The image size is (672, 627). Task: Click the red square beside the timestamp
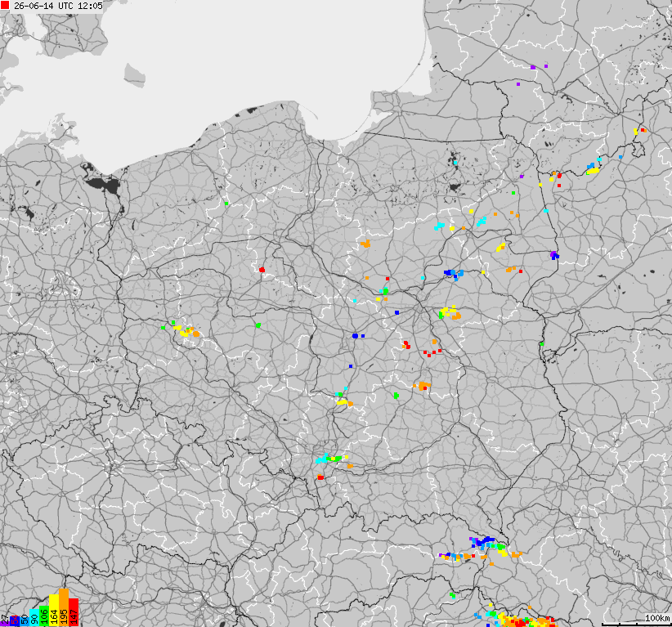(x=5, y=5)
